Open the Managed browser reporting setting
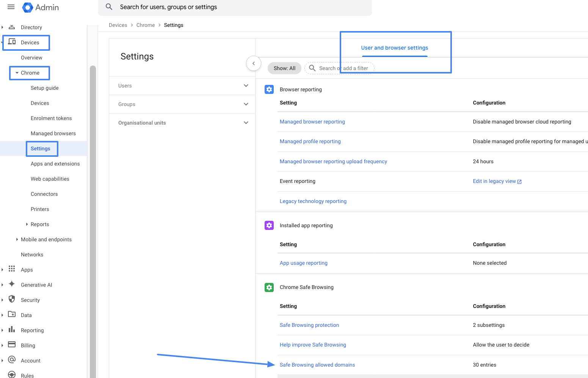Viewport: 588px width, 378px height. 312,122
